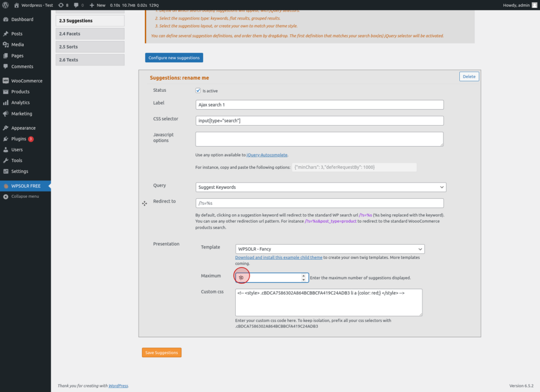Viewport: 540px width, 392px height.
Task: Click the Users icon in sidebar
Action: point(5,150)
